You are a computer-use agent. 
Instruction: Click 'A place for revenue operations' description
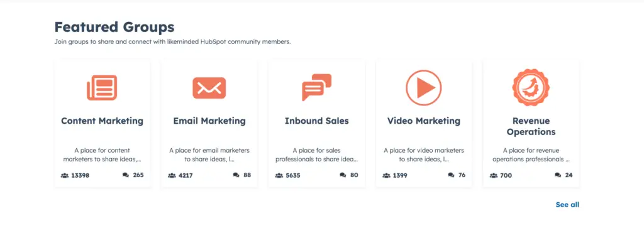pyautogui.click(x=531, y=155)
